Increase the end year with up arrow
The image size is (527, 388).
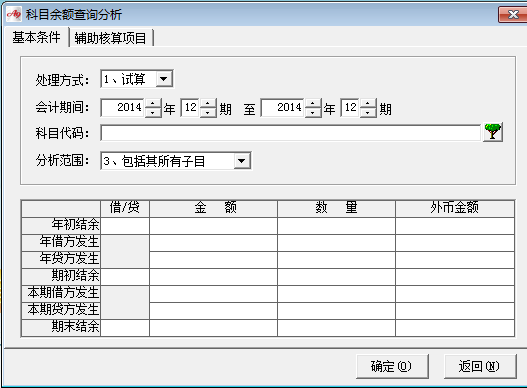pyautogui.click(x=313, y=103)
